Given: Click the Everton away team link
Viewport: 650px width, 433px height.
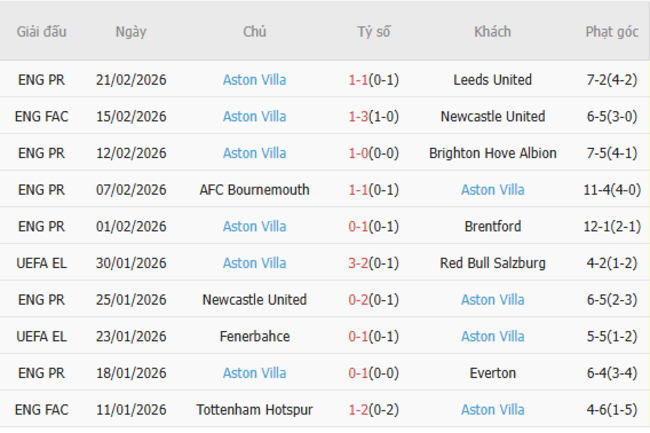Looking at the screenshot, I should tap(492, 373).
